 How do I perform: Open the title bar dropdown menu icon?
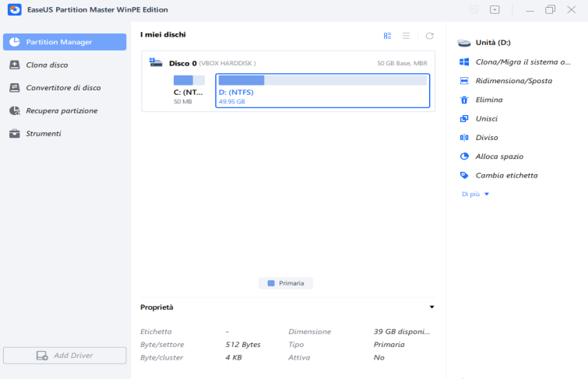(495, 10)
